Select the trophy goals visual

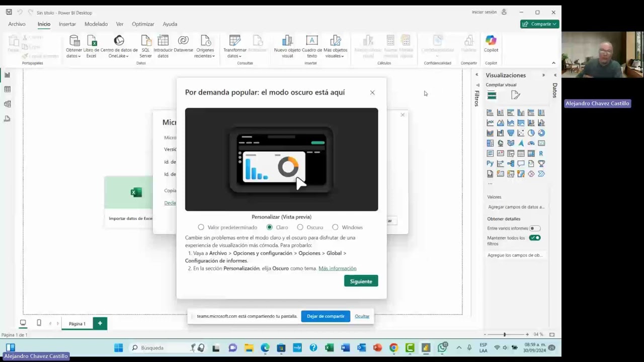(541, 163)
